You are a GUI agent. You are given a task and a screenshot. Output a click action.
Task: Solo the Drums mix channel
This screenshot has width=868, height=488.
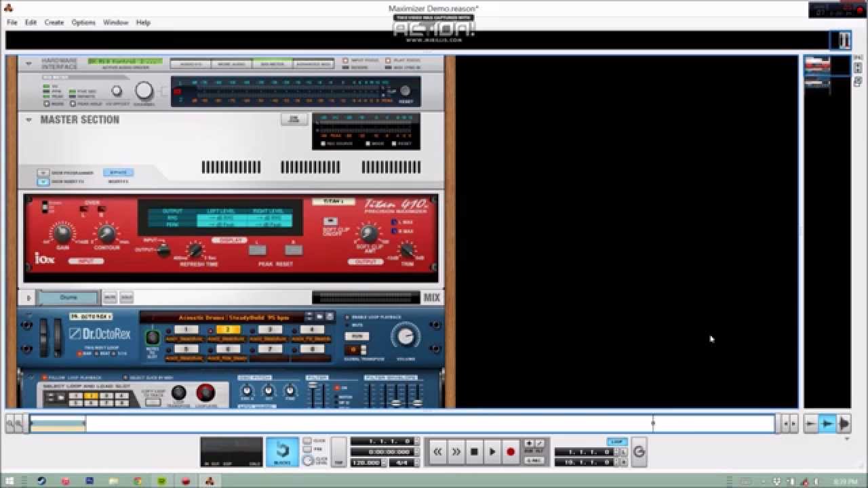pyautogui.click(x=126, y=298)
